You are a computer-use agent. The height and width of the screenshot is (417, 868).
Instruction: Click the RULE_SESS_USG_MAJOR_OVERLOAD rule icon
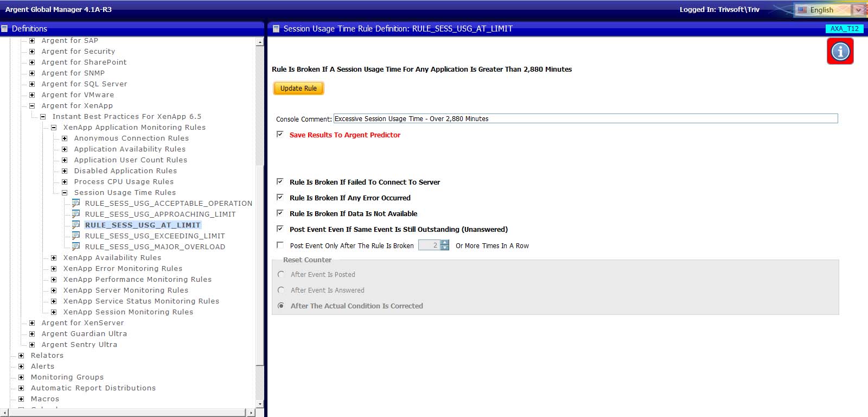(x=76, y=247)
